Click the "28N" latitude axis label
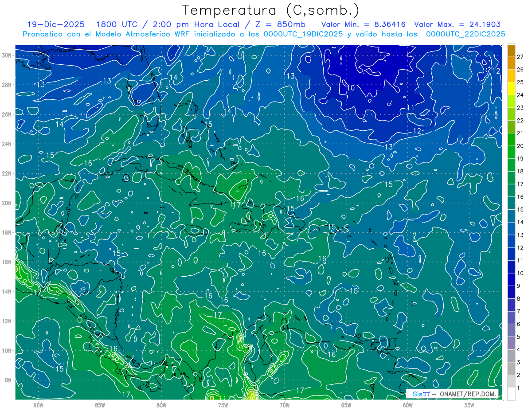 pos(7,85)
